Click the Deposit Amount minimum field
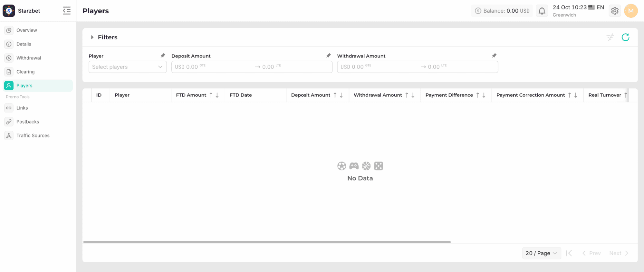Screen dimensions: 644x272 (213, 67)
